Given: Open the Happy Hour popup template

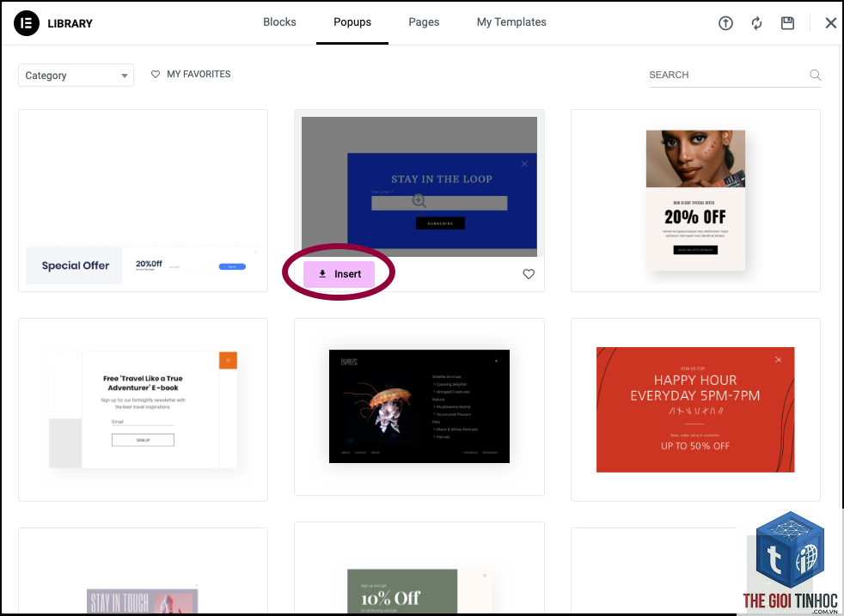Looking at the screenshot, I should click(695, 410).
